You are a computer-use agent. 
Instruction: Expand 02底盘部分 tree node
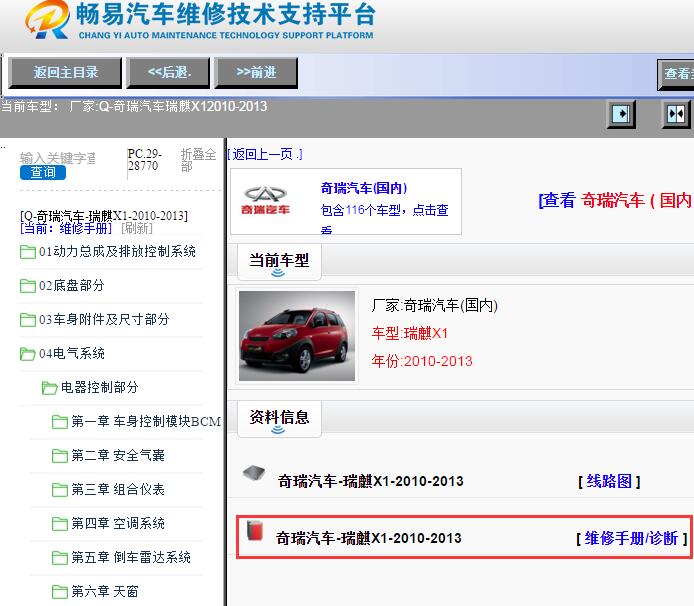tap(72, 286)
